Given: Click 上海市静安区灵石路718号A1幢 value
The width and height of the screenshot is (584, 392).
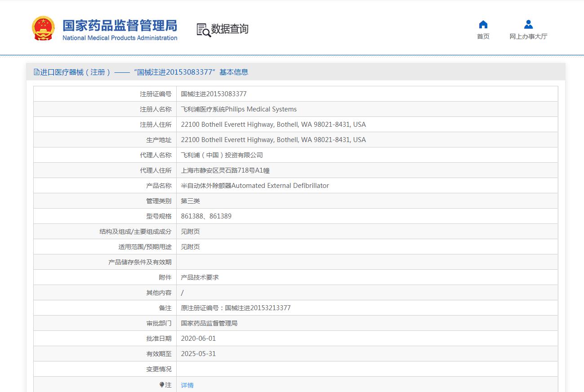Looking at the screenshot, I should (225, 170).
